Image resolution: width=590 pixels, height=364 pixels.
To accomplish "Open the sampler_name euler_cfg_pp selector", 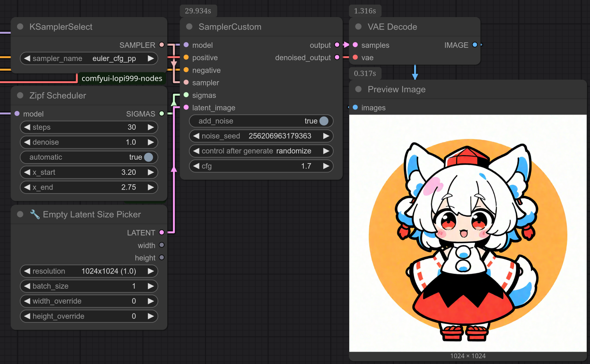I will click(89, 59).
